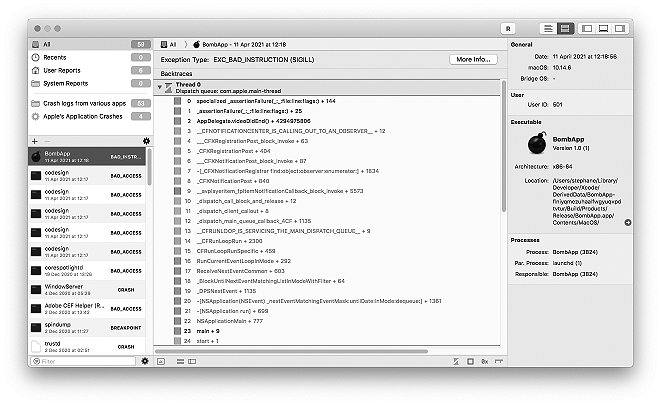Viewport: 661px width, 404px height.
Task: Select the WindowServer crash entry
Action: [87, 289]
